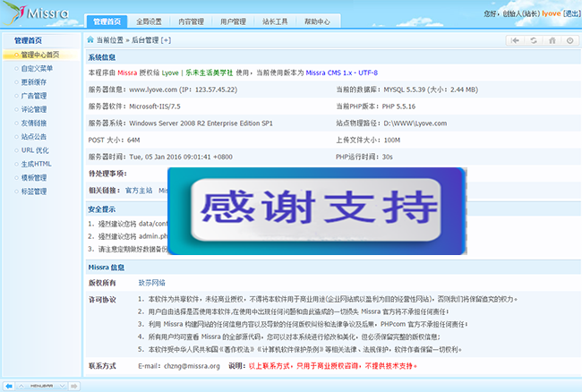Click server time Tue, 05 Jan 2016 value
The image size is (582, 392).
tap(181, 157)
